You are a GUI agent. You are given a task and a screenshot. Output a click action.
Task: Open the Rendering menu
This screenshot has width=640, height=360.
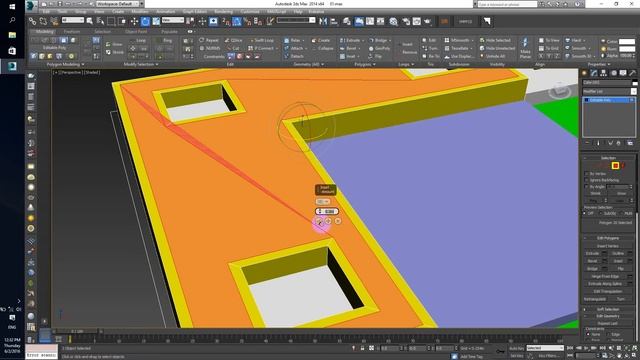pos(223,12)
